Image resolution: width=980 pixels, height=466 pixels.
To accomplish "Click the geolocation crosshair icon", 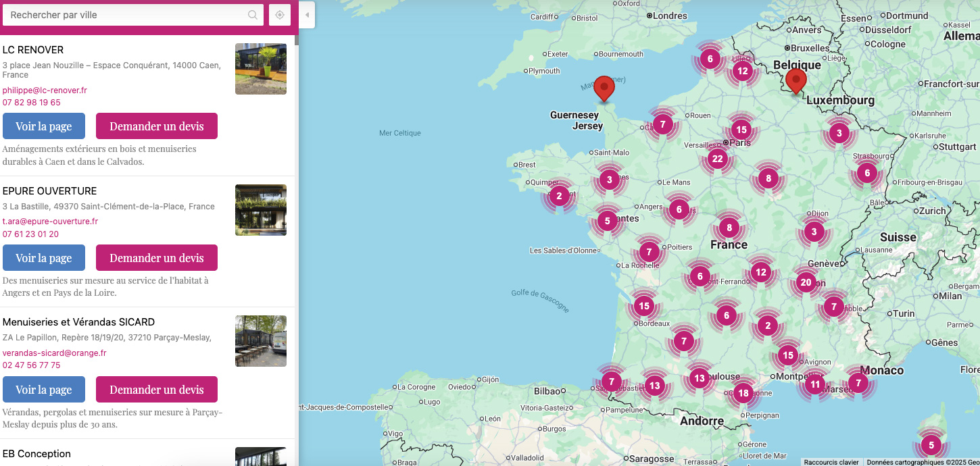I will tap(280, 15).
